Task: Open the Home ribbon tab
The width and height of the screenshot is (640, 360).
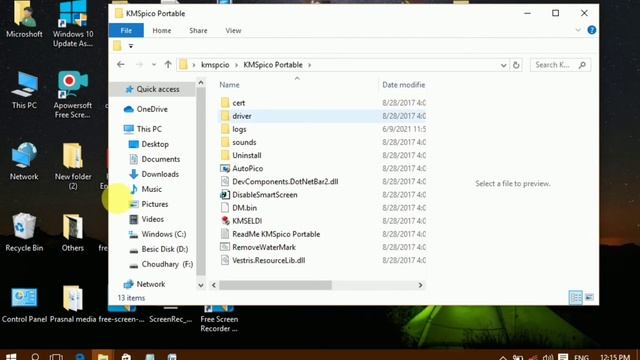Action: click(162, 31)
